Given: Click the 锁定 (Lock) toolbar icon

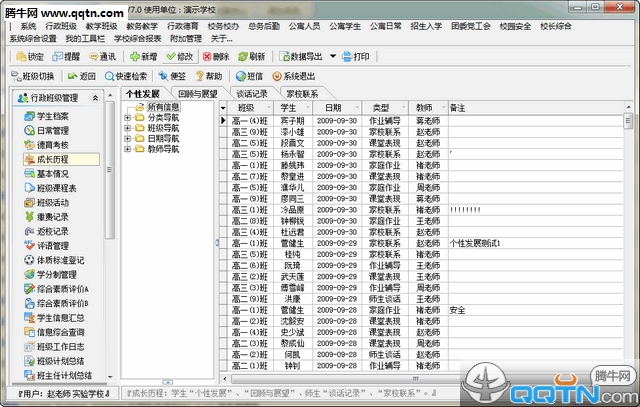Looking at the screenshot, I should click(x=28, y=57).
